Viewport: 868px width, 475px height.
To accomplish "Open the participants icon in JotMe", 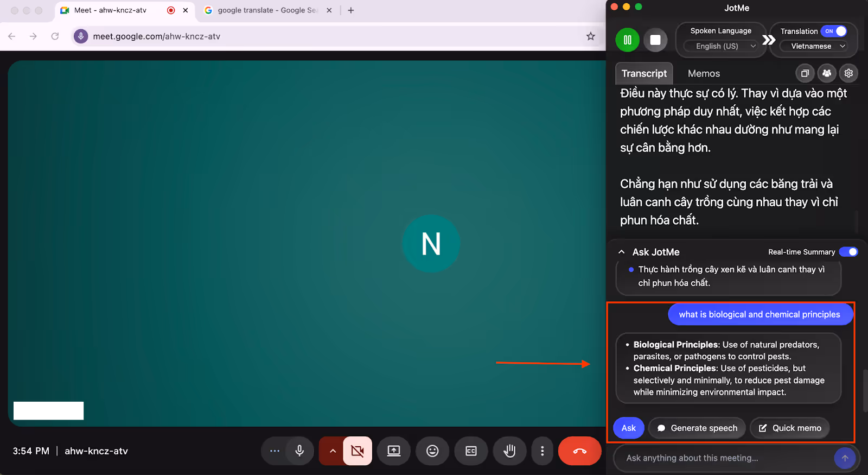I will (827, 73).
